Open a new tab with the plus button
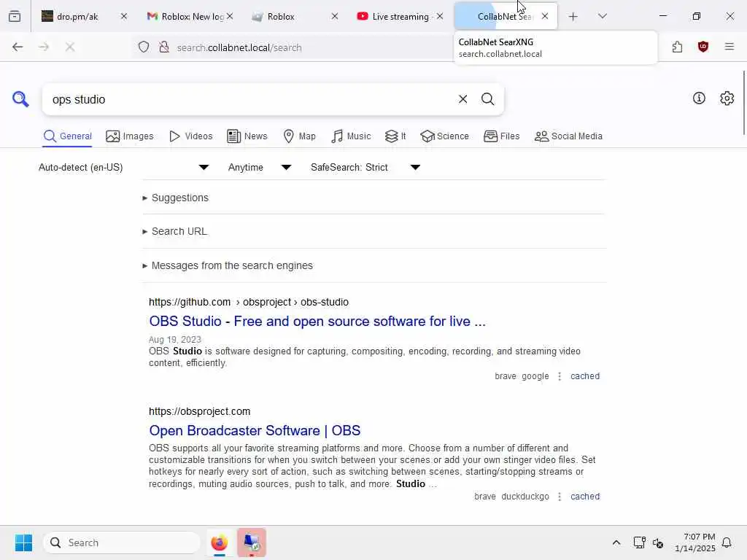 (573, 17)
